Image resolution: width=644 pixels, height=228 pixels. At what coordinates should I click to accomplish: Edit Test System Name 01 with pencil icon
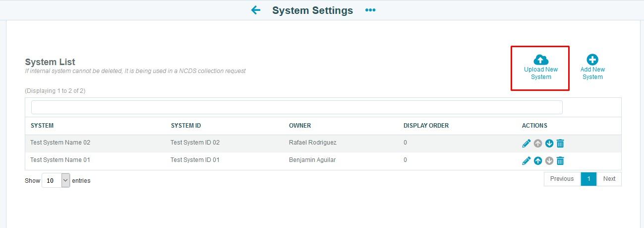coord(527,161)
